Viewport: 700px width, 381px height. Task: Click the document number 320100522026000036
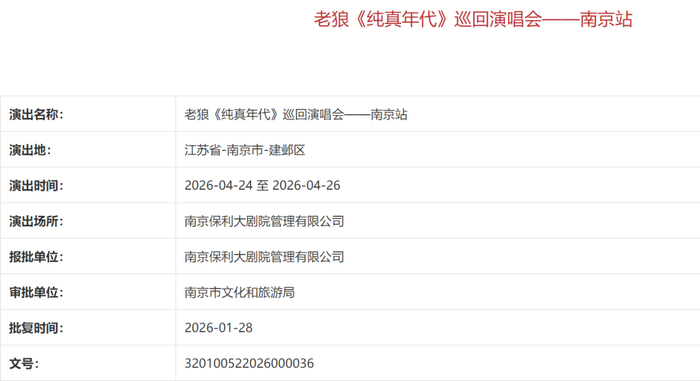[x=249, y=364]
